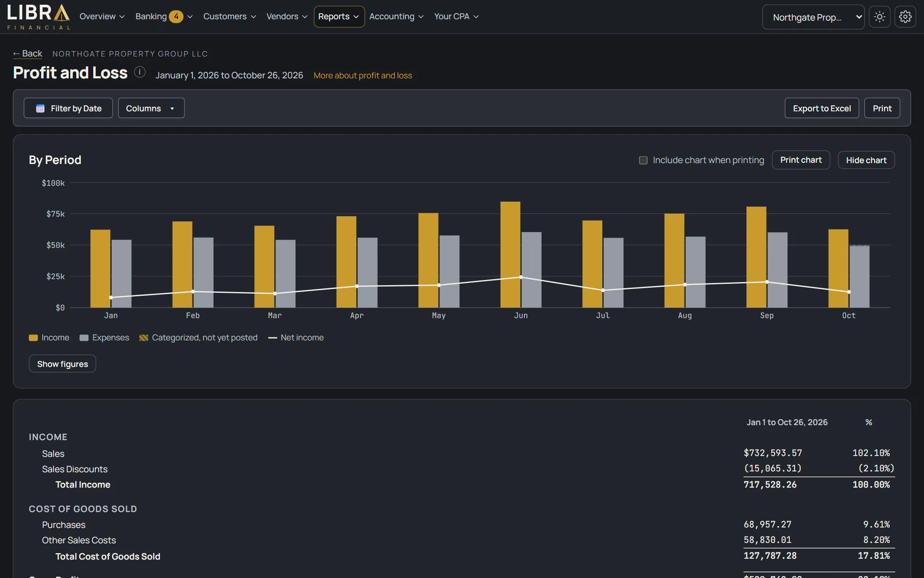Click the Expenses legend swatch
Screen dimensions: 924x578
[84, 338]
